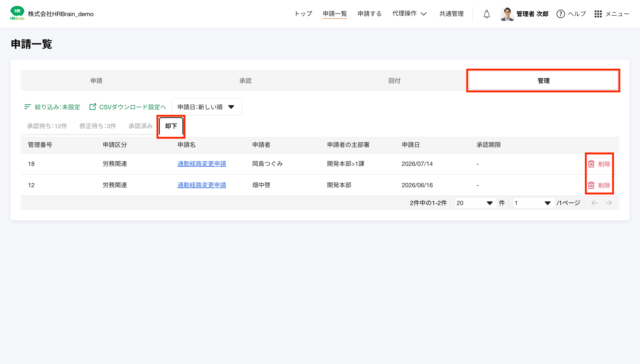Open the notification bell
The image size is (640, 364).
486,14
